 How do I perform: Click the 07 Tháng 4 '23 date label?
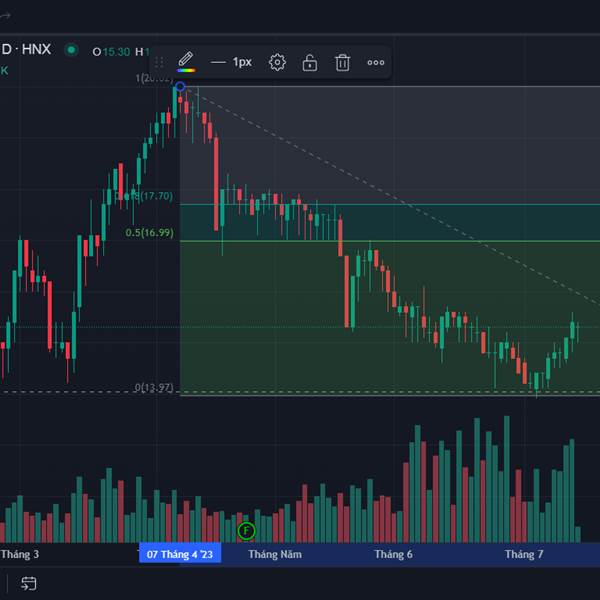point(180,554)
